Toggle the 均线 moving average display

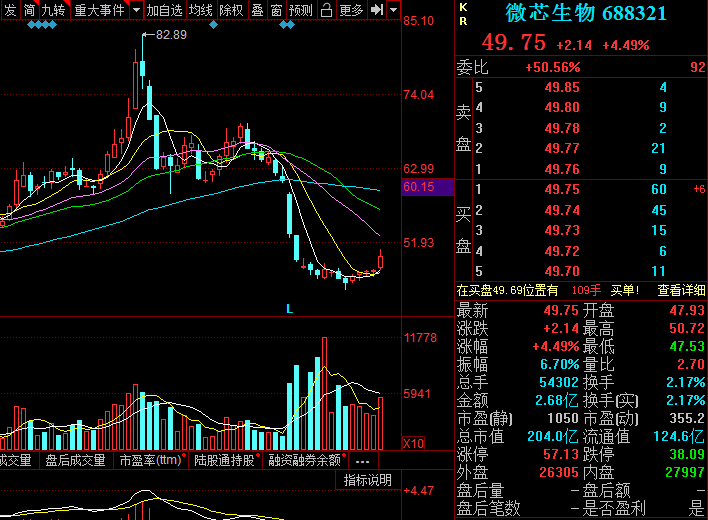(200, 10)
